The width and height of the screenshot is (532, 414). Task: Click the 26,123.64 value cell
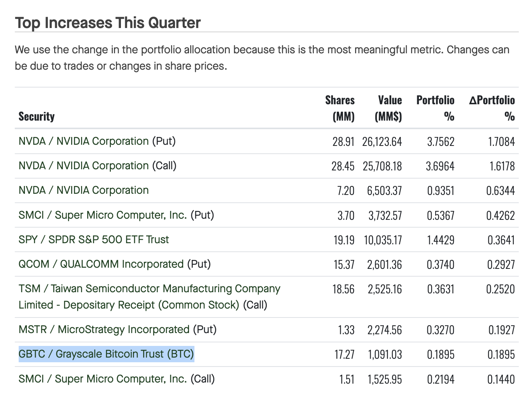click(382, 142)
